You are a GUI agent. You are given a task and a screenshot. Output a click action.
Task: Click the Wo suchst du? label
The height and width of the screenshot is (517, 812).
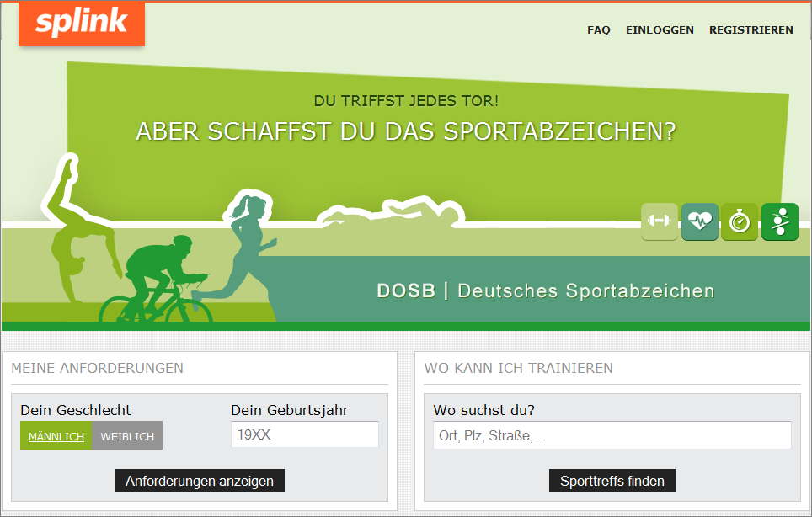click(x=483, y=410)
